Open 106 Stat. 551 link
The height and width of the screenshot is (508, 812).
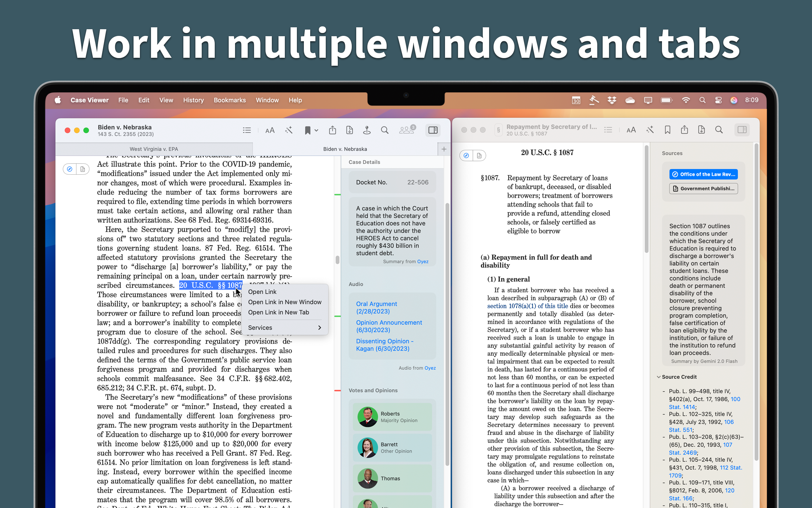[x=701, y=426]
